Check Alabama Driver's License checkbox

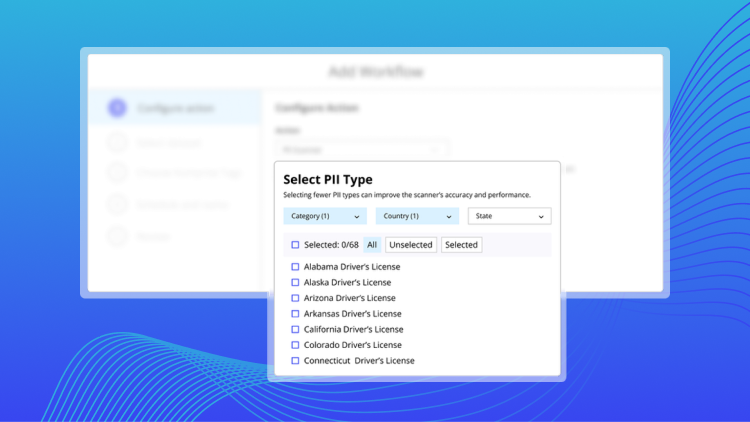coord(295,267)
